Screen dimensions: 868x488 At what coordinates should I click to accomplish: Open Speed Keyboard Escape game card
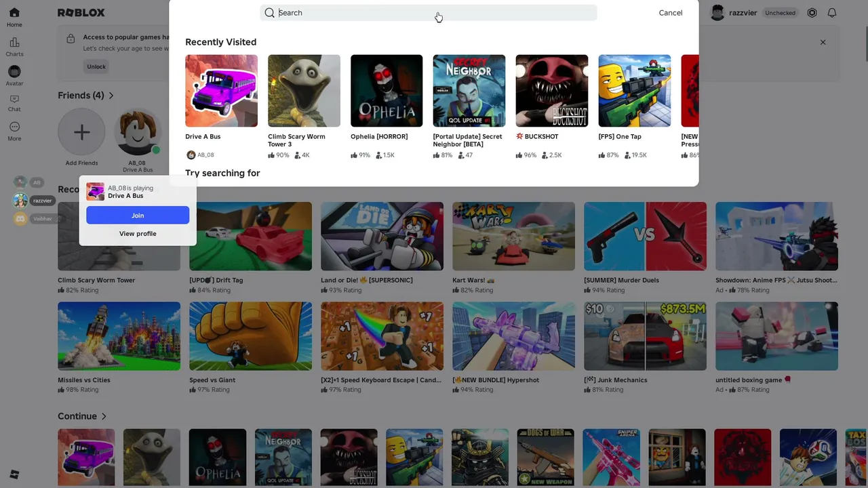(382, 336)
